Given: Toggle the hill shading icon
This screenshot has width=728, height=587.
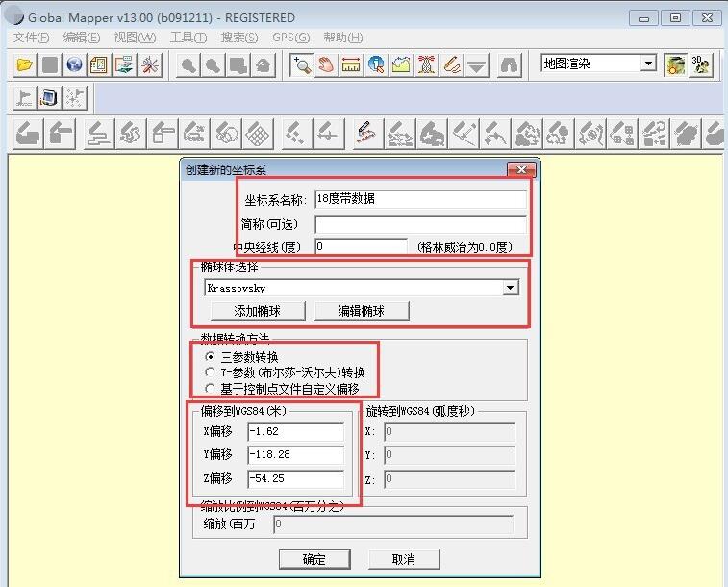Looking at the screenshot, I should coord(676,64).
